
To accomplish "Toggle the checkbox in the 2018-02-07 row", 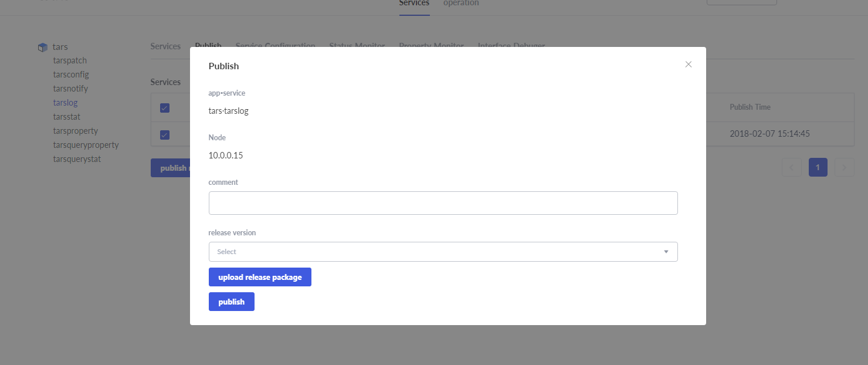I will point(165,135).
